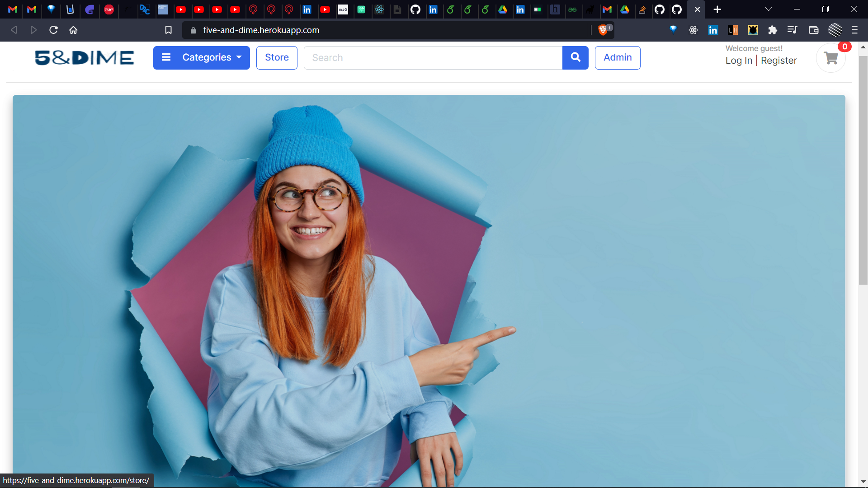Click the vertical page scrollbar thumb
This screenshot has height=488, width=868.
(x=863, y=169)
